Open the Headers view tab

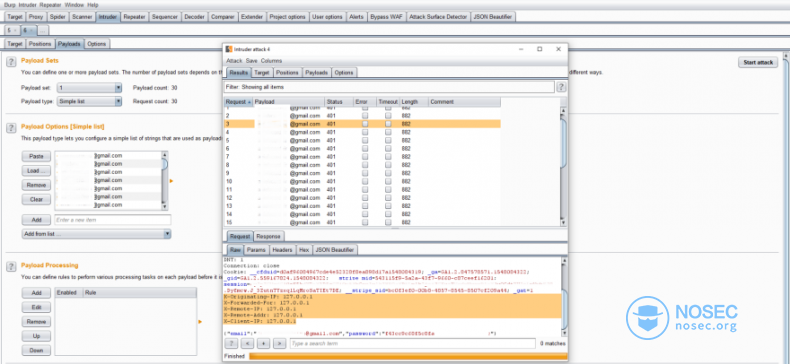[x=282, y=250]
